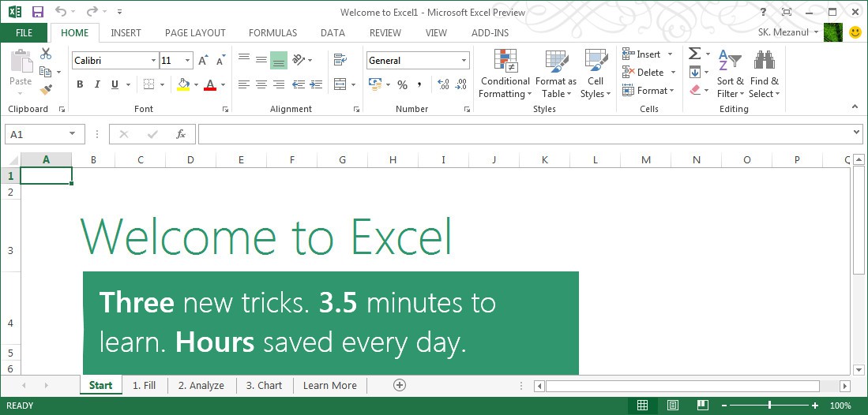Click the Insert Function fx icon
Screen dimensions: 868x415
point(180,134)
